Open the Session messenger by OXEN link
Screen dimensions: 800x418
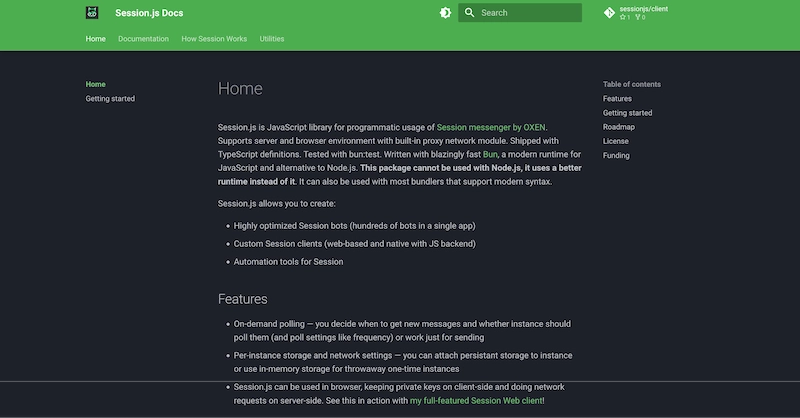click(492, 127)
